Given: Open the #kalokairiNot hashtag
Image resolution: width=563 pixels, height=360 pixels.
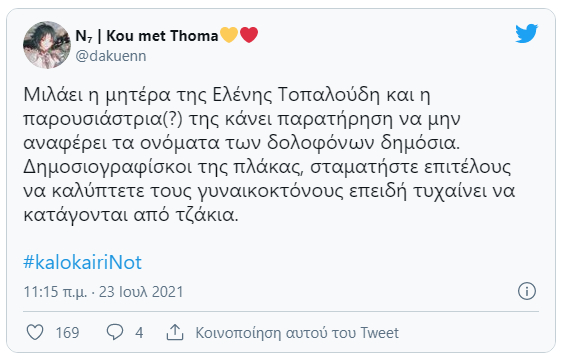Looking at the screenshot, I should click(83, 262).
